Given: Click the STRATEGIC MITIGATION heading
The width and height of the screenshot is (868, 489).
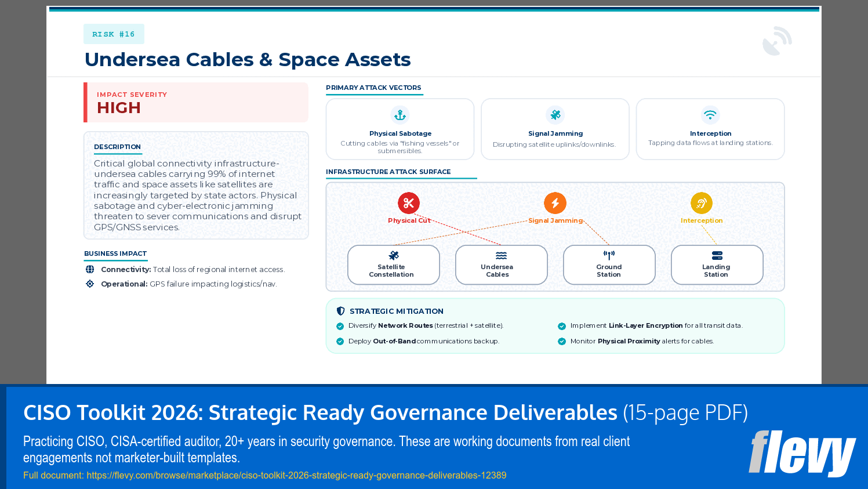Looking at the screenshot, I should pos(397,311).
